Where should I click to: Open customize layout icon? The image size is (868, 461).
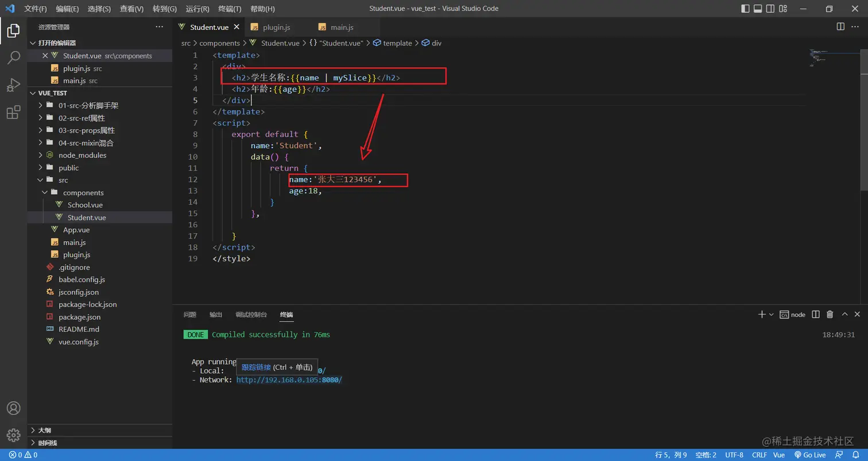point(783,9)
